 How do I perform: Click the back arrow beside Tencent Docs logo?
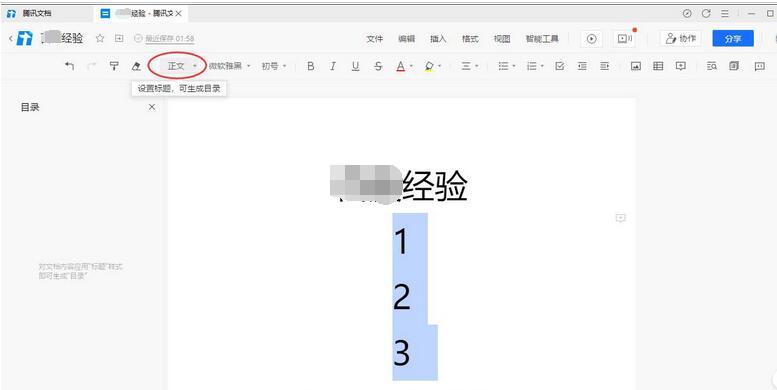point(10,38)
